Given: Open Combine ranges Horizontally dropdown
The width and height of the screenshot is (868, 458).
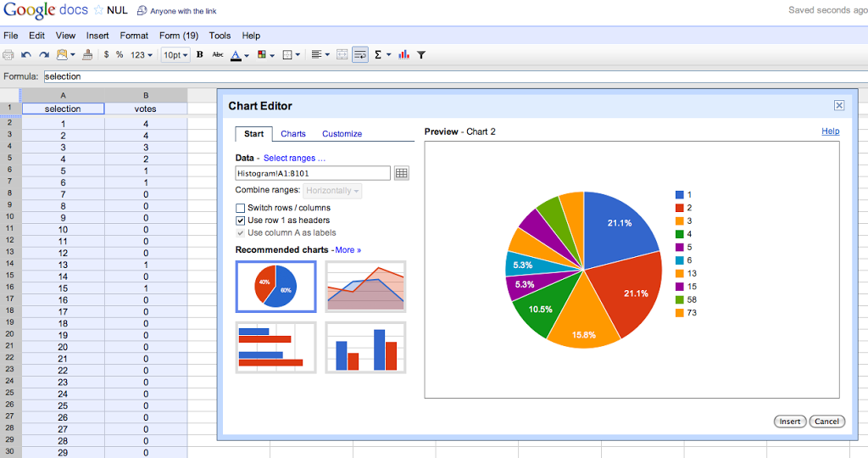Looking at the screenshot, I should pos(332,191).
